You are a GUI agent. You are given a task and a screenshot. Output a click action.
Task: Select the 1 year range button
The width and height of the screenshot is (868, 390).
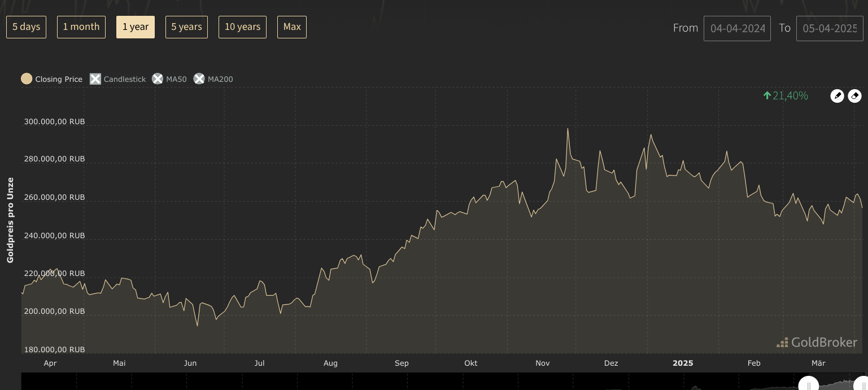136,27
